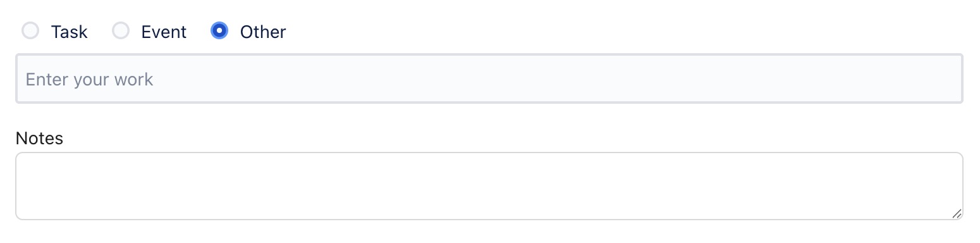Place cursor in the work description box
980x243 pixels.
click(x=489, y=79)
